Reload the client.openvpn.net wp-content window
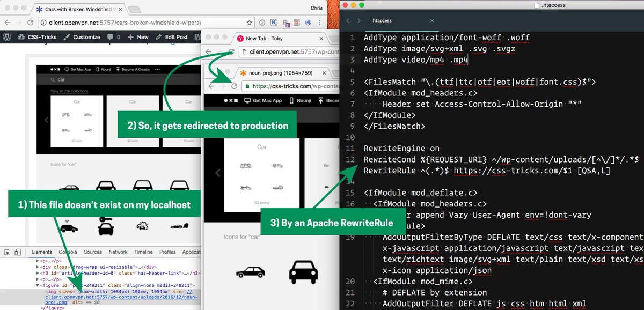 point(231,52)
